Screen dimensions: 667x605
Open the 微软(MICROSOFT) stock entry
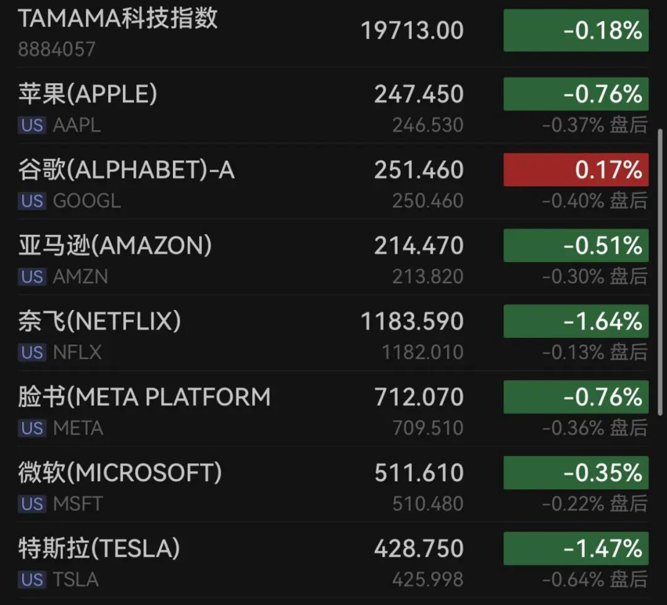point(120,472)
